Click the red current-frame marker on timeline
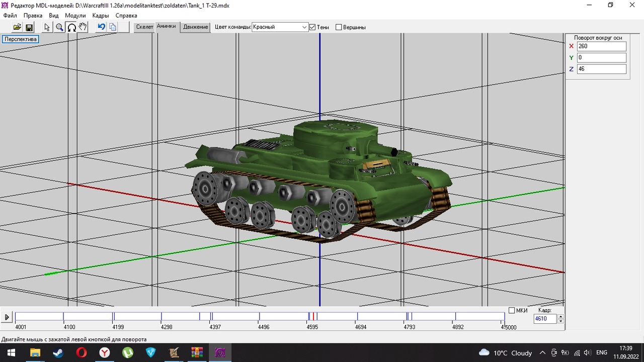 tap(313, 316)
